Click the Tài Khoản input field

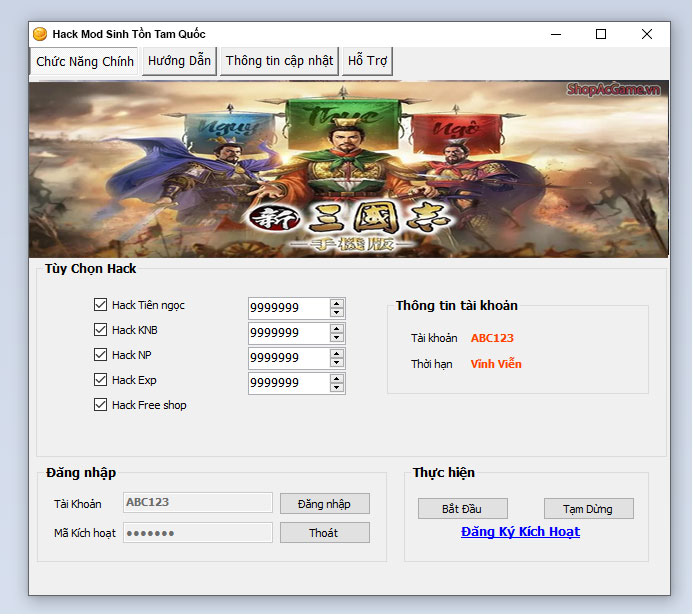[198, 502]
